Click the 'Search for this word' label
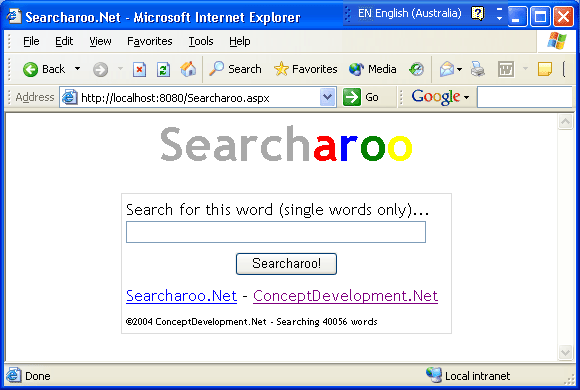 (x=277, y=210)
